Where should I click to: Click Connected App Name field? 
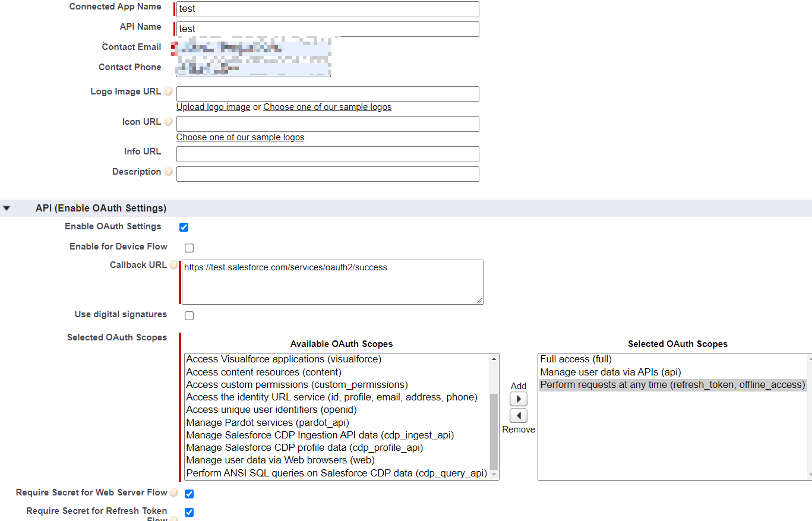[x=328, y=9]
